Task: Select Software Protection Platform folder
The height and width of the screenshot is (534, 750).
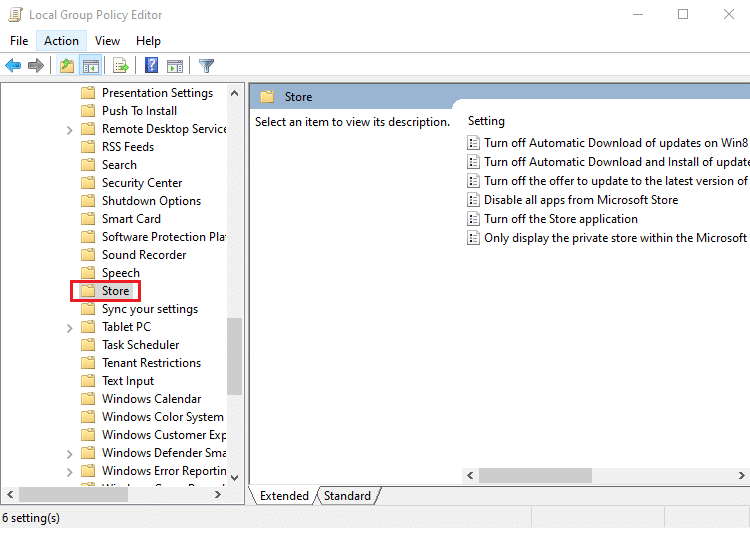Action: [x=163, y=237]
